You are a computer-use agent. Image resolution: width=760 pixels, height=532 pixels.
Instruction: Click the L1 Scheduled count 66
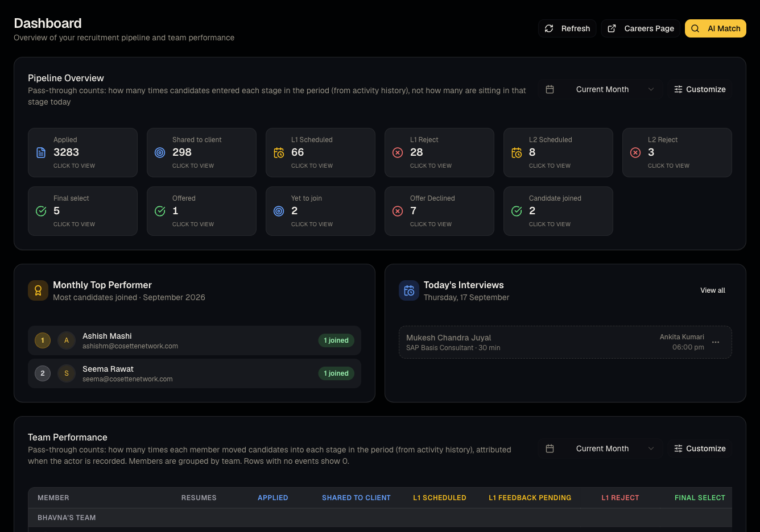pos(298,152)
